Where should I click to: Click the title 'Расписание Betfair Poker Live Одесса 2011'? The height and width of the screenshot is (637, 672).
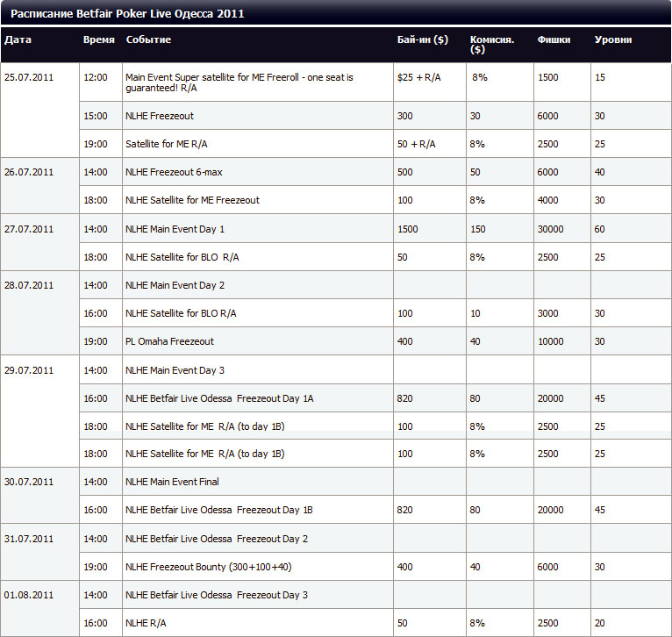(x=127, y=14)
